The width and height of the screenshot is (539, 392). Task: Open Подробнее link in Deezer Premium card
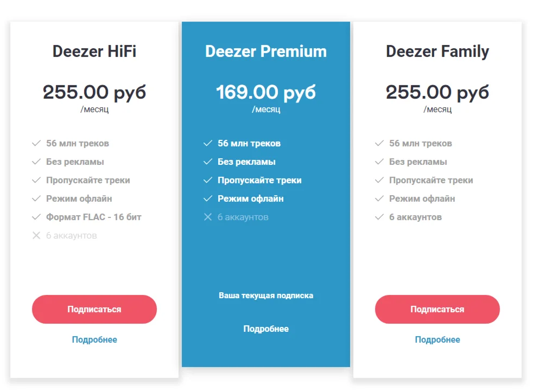(266, 329)
